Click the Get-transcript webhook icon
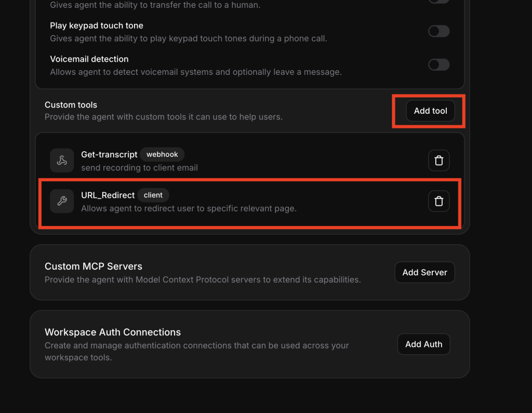Image resolution: width=532 pixels, height=413 pixels. [x=62, y=161]
